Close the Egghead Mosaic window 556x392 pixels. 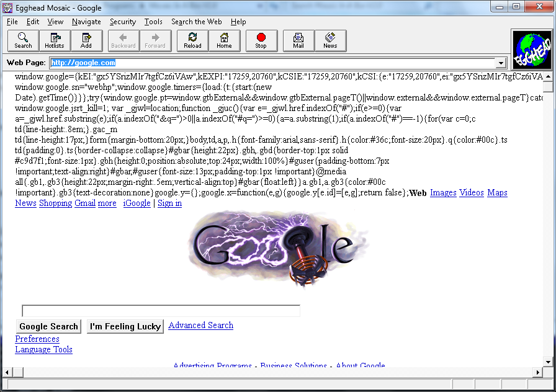(x=540, y=7)
